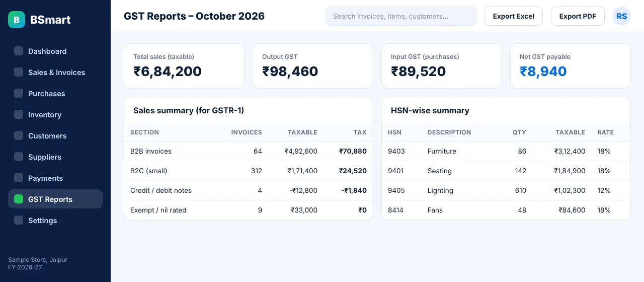
Task: Go to Sales & Invoices
Action: click(55, 73)
